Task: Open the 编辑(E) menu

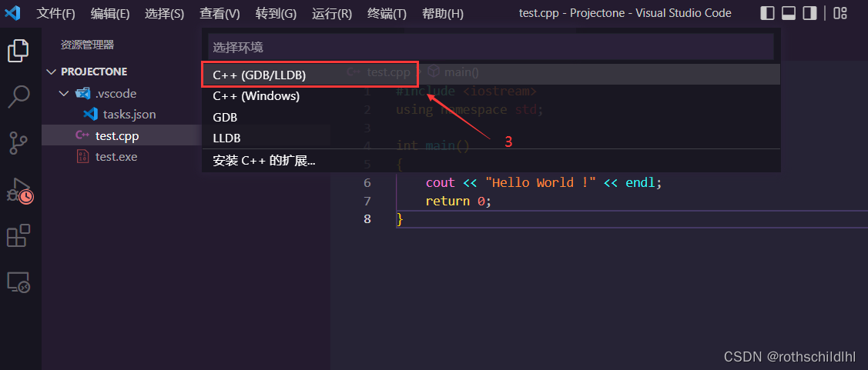Action: pyautogui.click(x=110, y=14)
